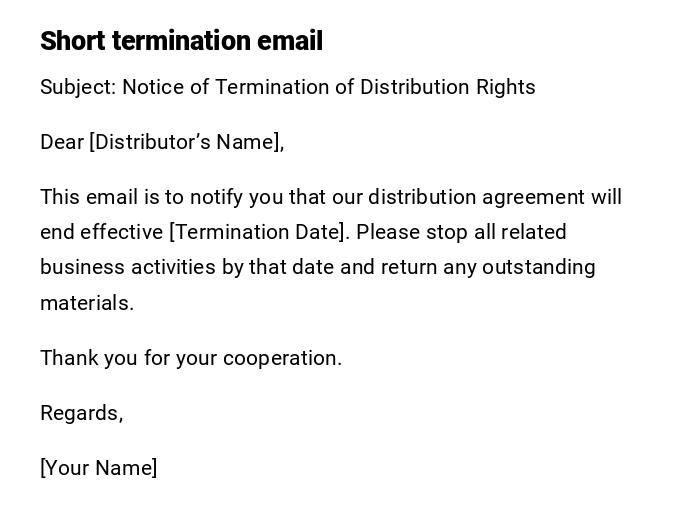
Task: Click the word "Dear" in the greeting
Action: (62, 142)
